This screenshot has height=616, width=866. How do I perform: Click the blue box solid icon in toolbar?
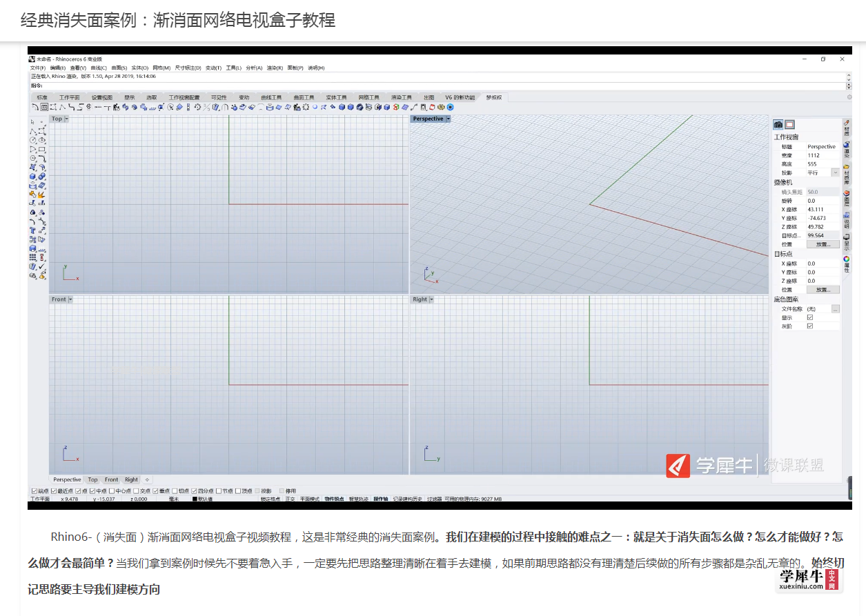pos(342,106)
